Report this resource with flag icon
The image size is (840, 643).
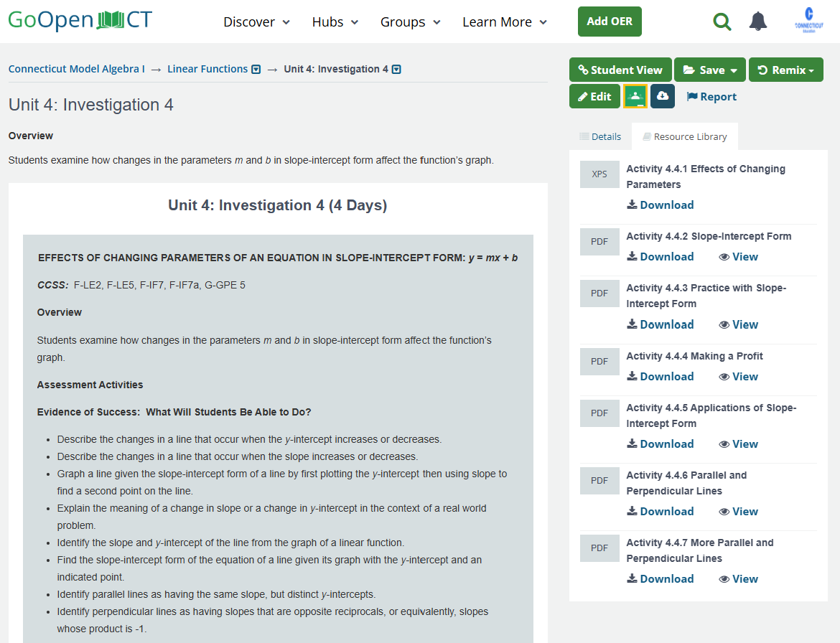[711, 97]
